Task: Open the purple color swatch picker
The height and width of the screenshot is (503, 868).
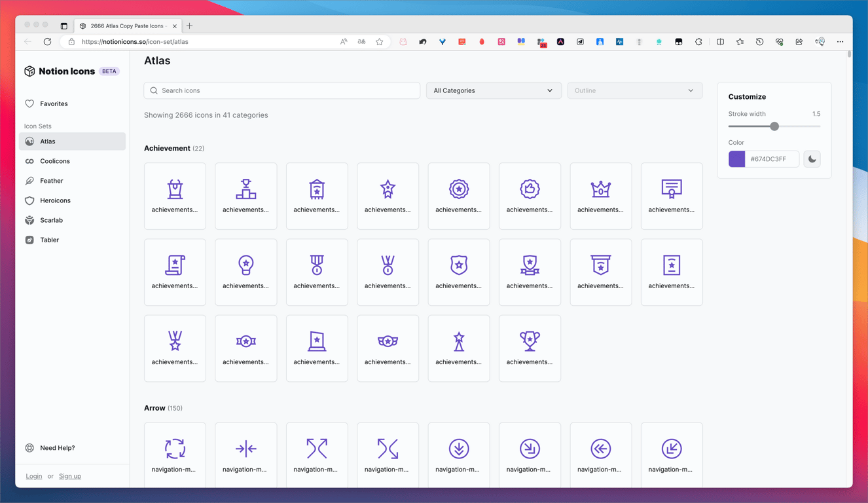Action: (x=736, y=159)
